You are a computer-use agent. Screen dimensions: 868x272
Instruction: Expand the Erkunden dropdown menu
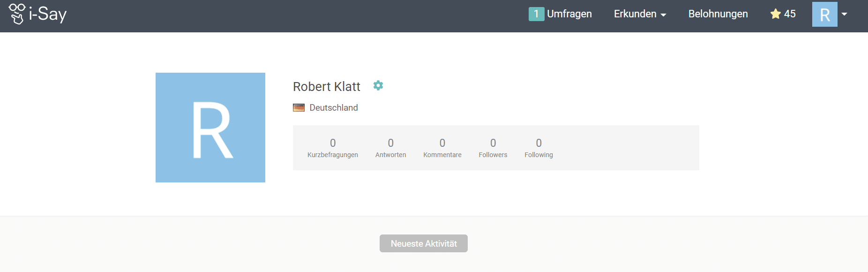point(640,14)
